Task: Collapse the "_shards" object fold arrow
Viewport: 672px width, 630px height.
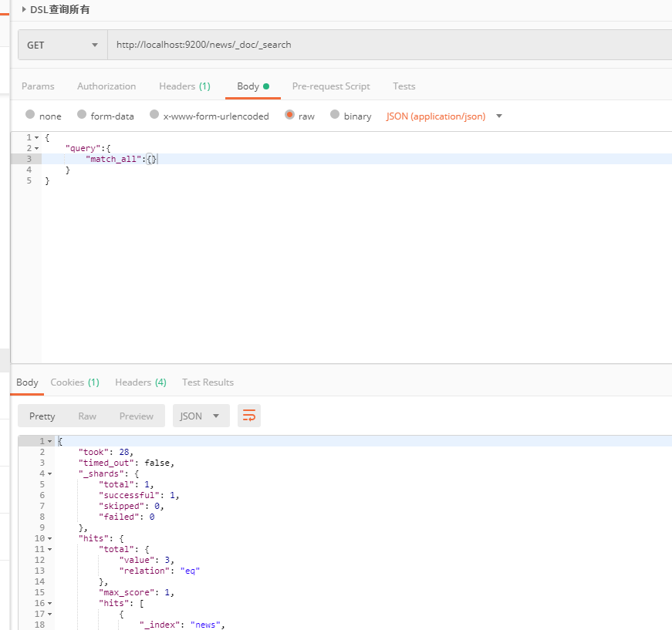Action: [x=49, y=473]
